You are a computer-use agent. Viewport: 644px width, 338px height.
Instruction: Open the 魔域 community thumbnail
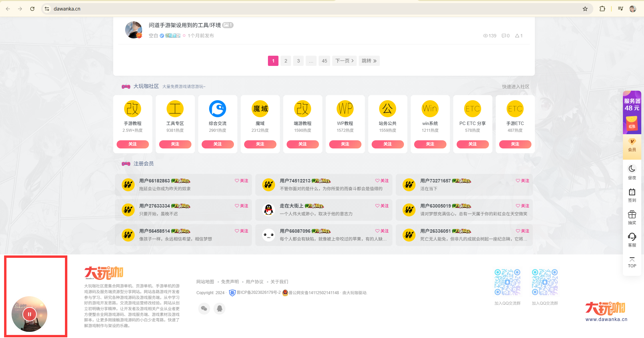click(260, 109)
